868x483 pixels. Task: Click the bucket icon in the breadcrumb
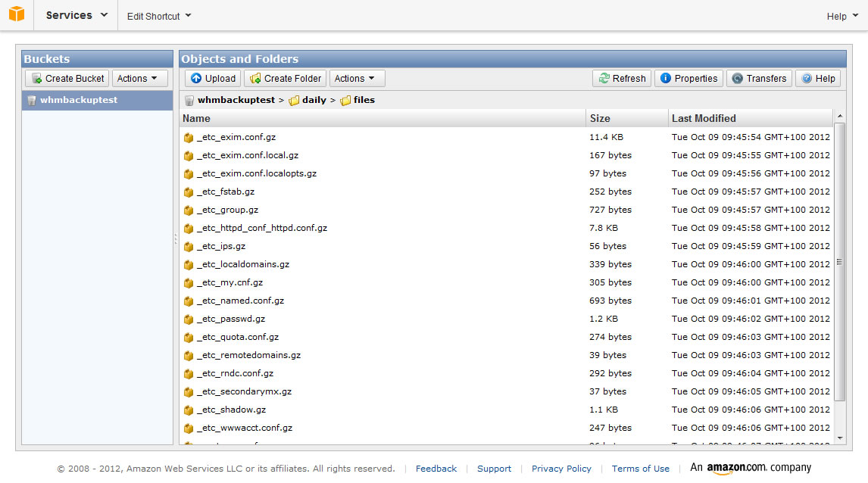click(189, 100)
